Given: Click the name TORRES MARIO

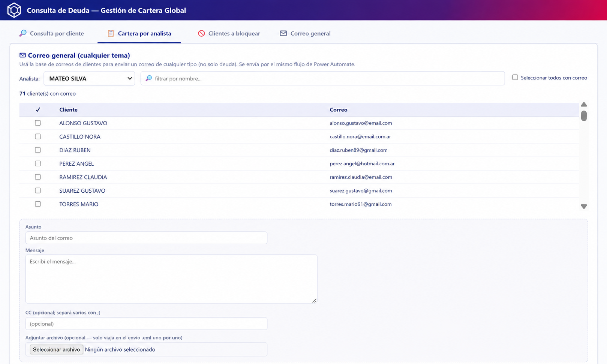Looking at the screenshot, I should [79, 204].
